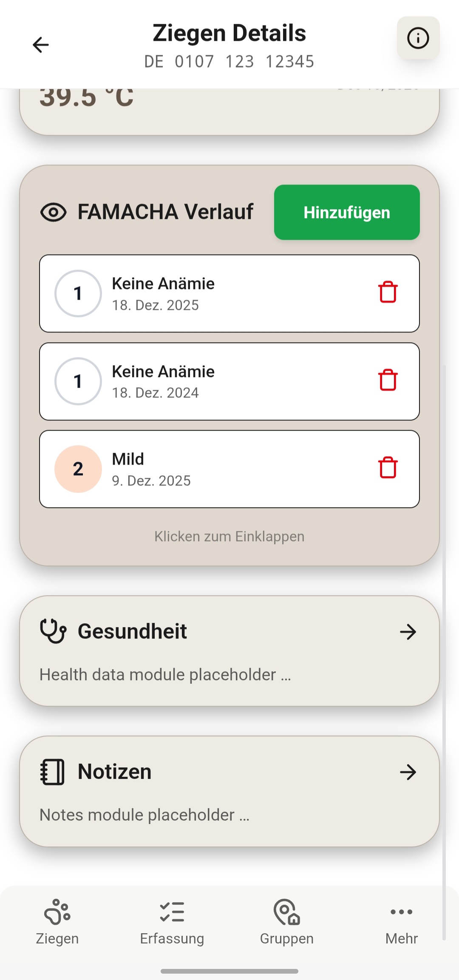The height and width of the screenshot is (980, 459).
Task: Tap the notebook icon in Notizen card
Action: click(52, 772)
